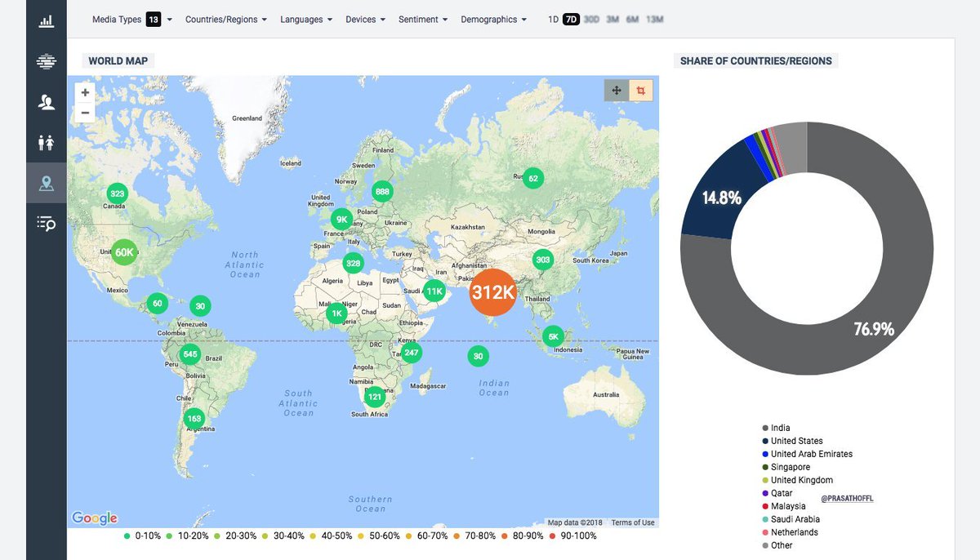
Task: Toggle India in the chart legend
Action: 776,428
